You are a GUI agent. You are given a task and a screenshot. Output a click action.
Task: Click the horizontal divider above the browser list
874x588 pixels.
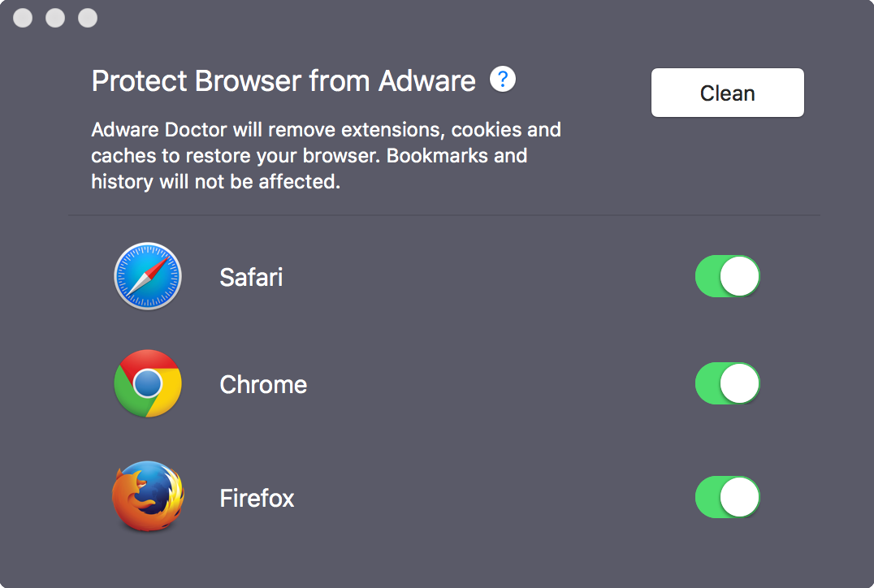pos(443,215)
